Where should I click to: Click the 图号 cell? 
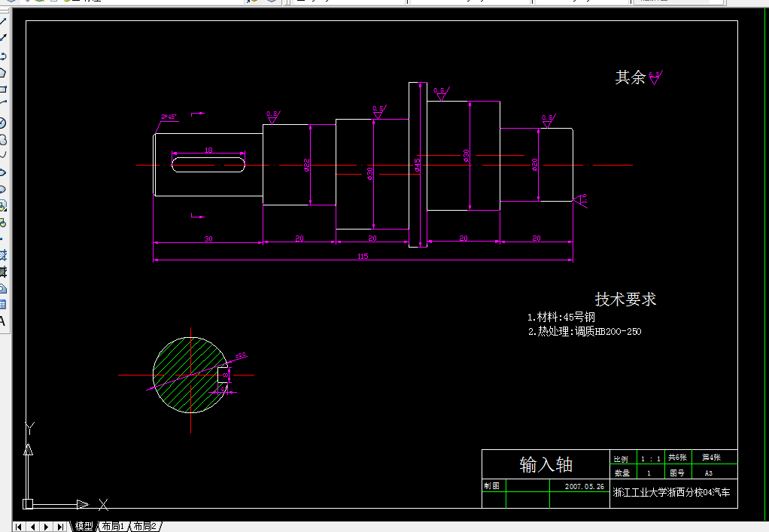(677, 473)
